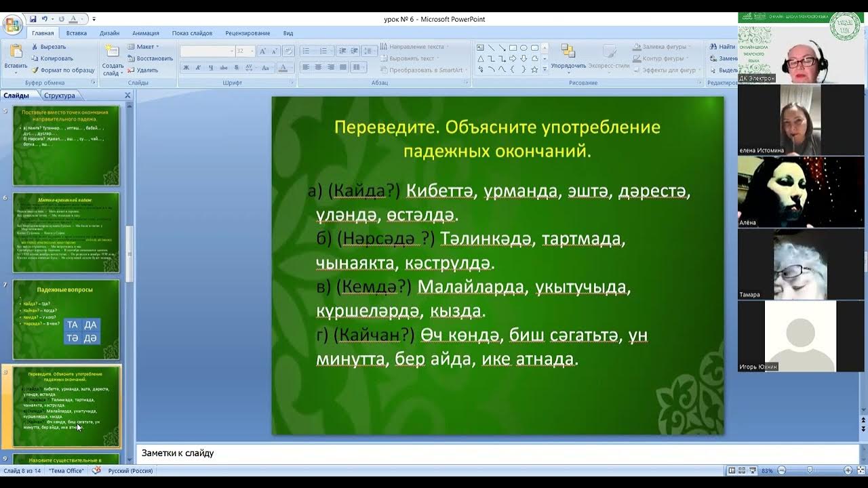Create a new slide (Создать слайд)

113,59
